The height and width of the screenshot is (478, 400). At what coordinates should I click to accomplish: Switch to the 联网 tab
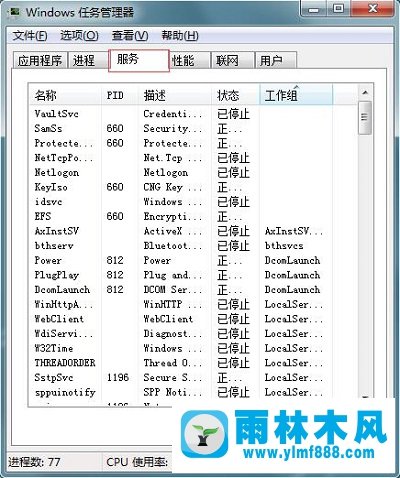[x=232, y=60]
